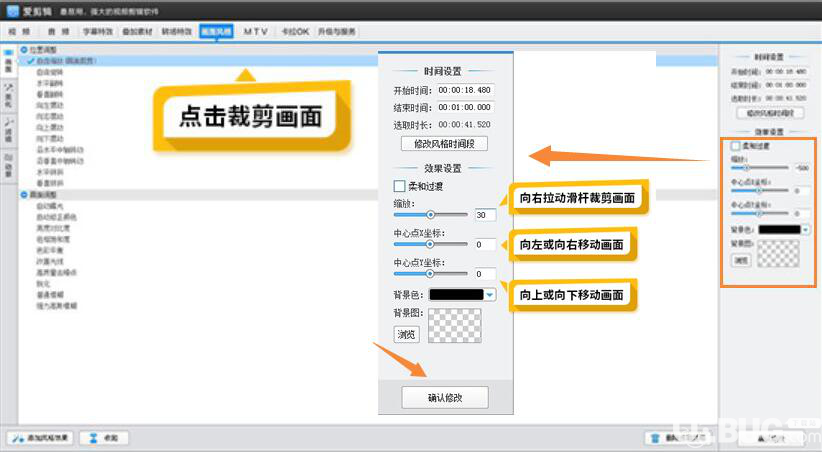Click black 背景色 swatch in right sidebar
822x452 pixels.
pos(780,230)
